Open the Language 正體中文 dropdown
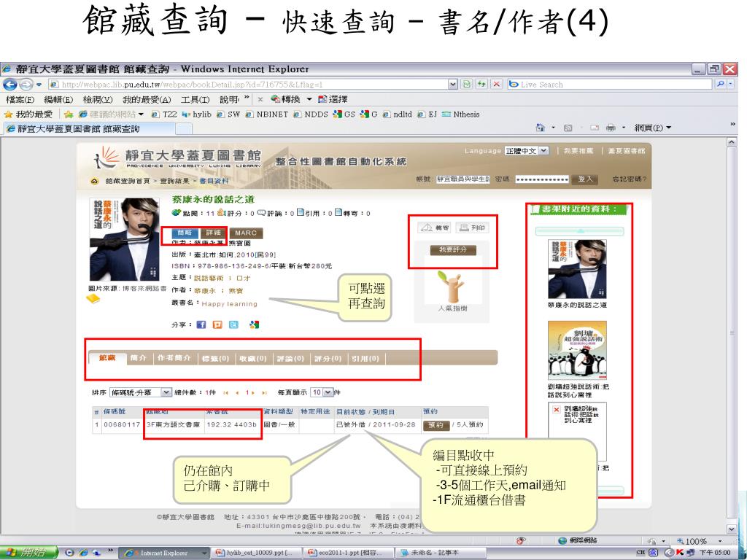 (x=527, y=151)
